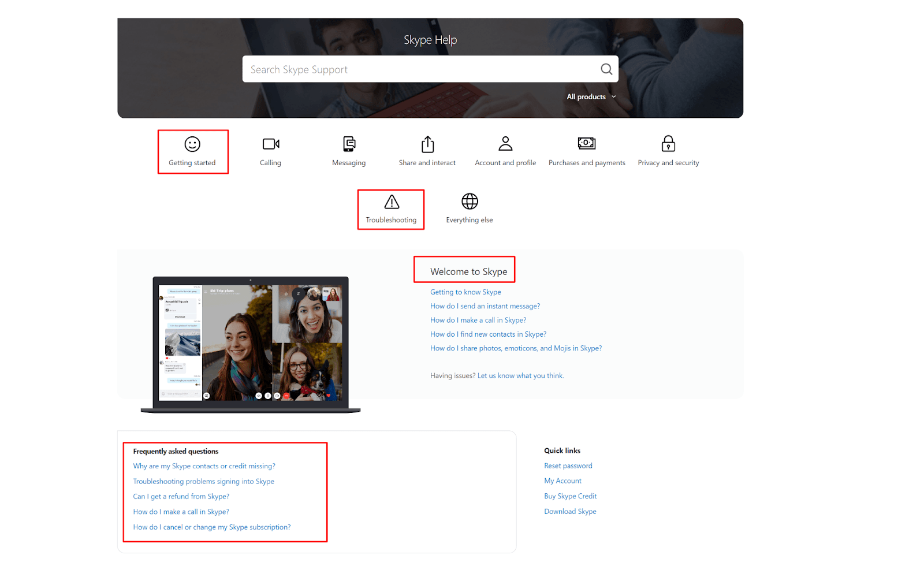Open the Buy Skype Credit link
The image size is (924, 570).
[570, 496]
